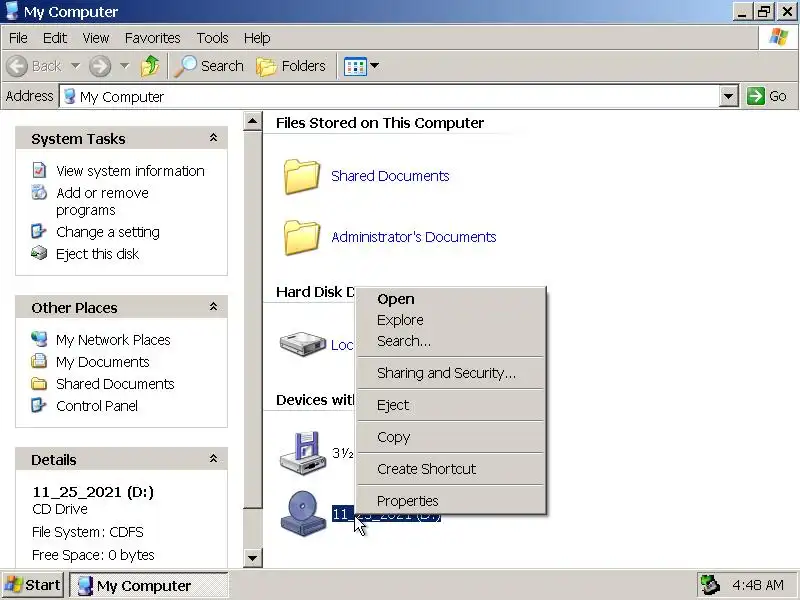
Task: Open Shared Documents in Other Places
Action: point(115,384)
